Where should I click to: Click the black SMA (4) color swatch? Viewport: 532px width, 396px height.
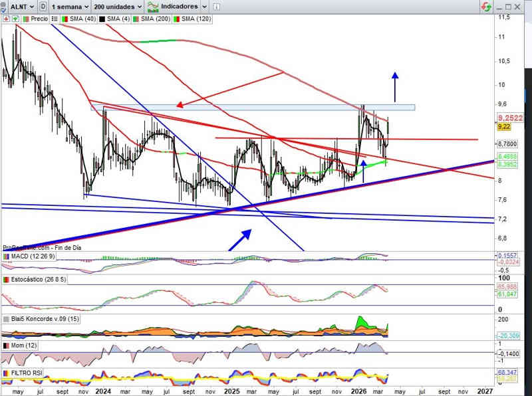coord(102,19)
